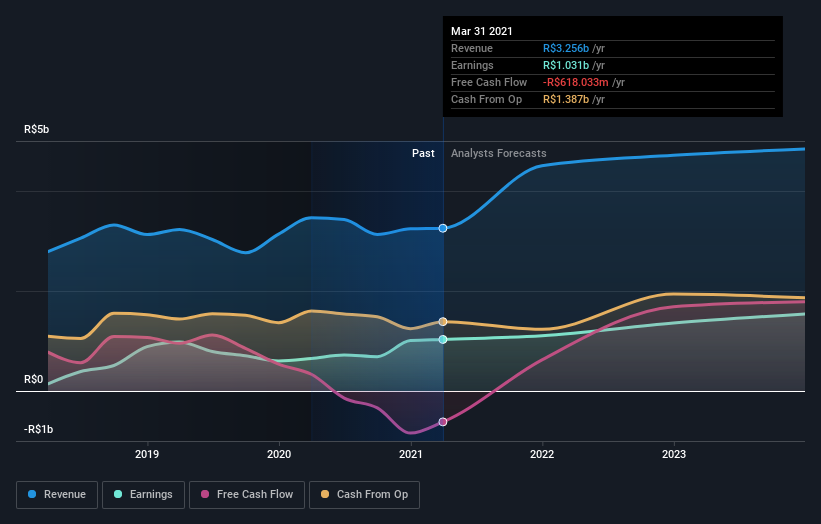Select the Cash From Op data point marker
This screenshot has width=821, height=524.
(x=443, y=321)
